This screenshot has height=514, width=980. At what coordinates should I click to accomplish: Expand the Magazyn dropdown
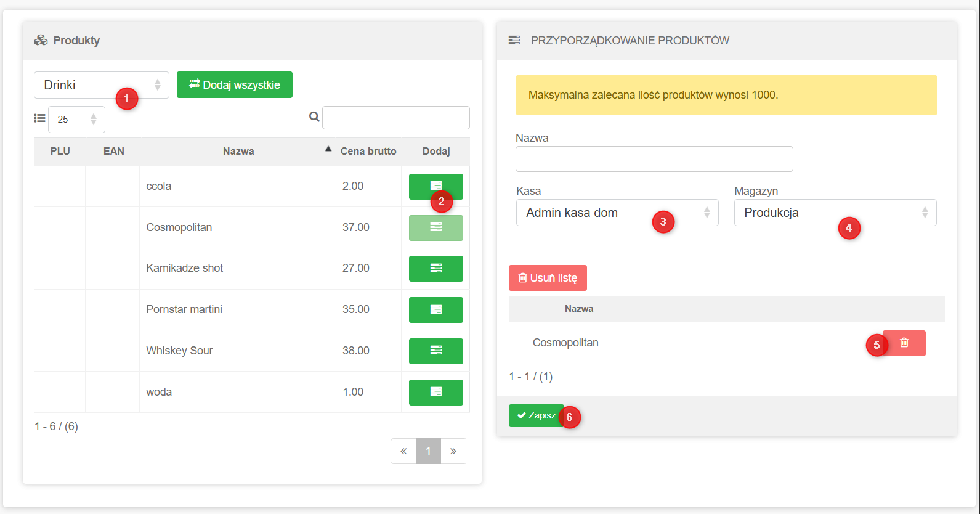(x=835, y=213)
